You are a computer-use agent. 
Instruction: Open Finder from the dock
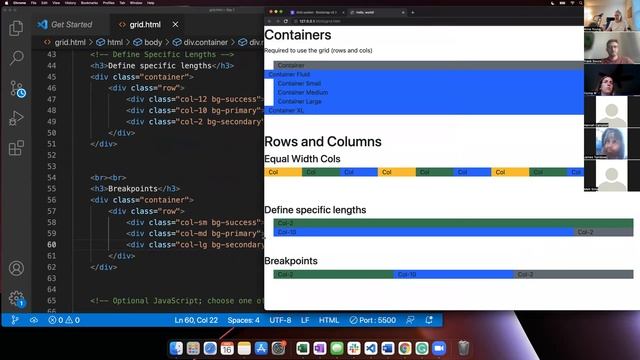coord(176,348)
